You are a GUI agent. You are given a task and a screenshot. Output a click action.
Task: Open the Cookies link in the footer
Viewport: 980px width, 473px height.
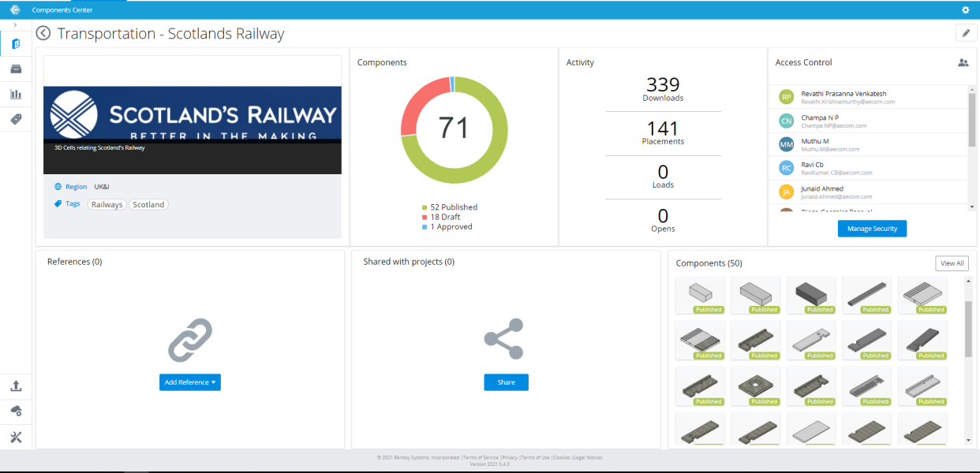(561, 457)
